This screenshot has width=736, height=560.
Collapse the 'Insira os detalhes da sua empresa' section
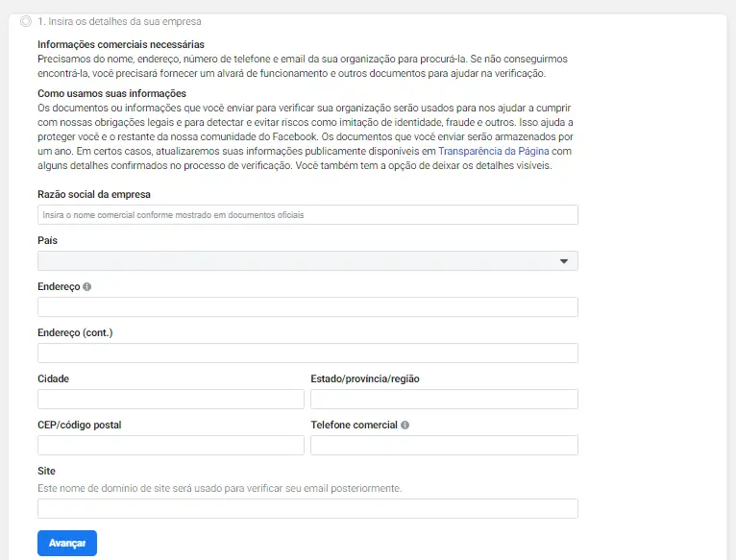(x=121, y=21)
